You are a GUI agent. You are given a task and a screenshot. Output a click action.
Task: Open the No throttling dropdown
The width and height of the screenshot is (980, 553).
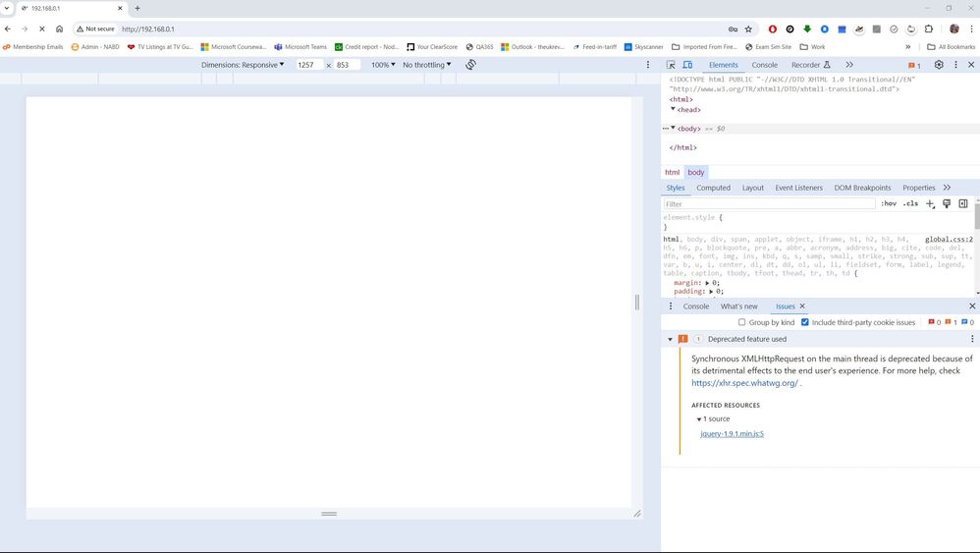(x=427, y=65)
